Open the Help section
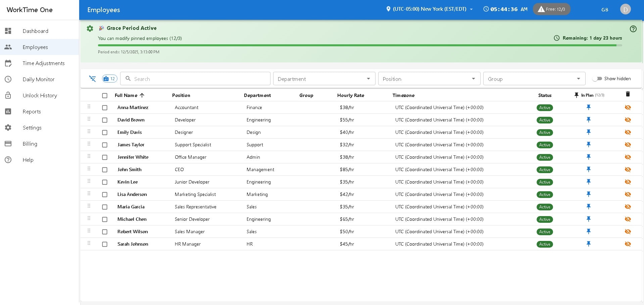 [39, 160]
